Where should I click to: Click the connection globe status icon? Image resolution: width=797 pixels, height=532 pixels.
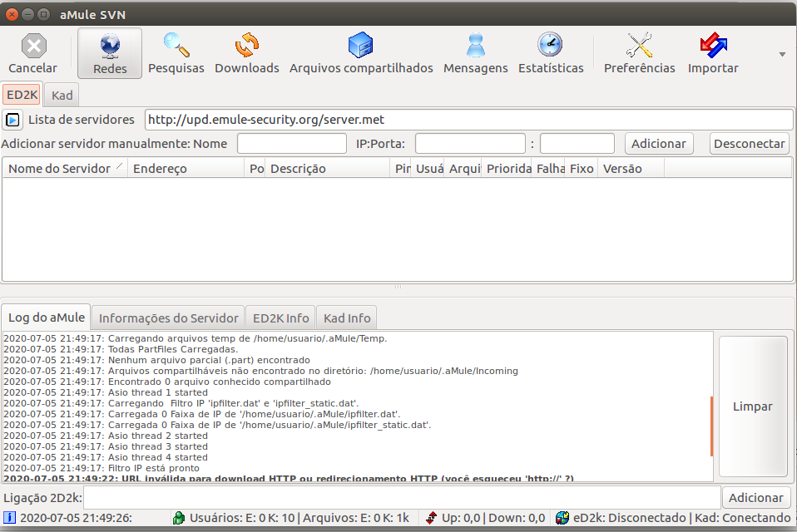(x=562, y=518)
